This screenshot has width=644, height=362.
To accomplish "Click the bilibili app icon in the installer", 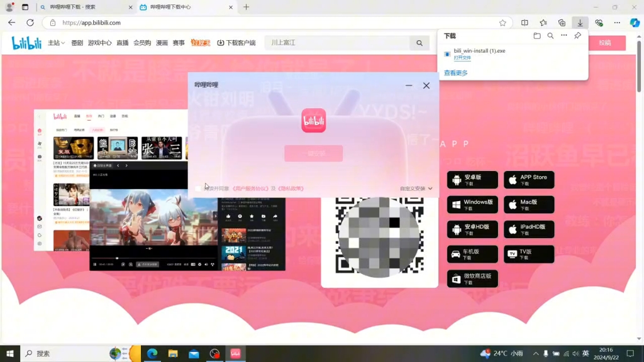I will [314, 120].
